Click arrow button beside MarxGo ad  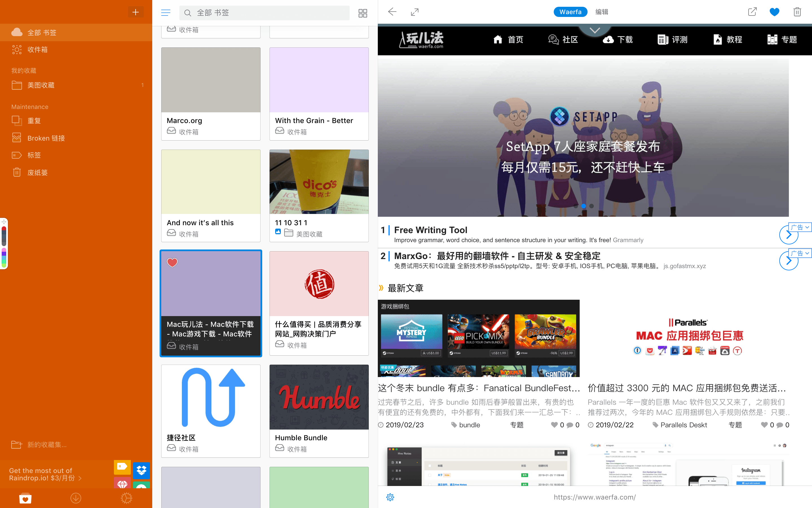click(789, 261)
